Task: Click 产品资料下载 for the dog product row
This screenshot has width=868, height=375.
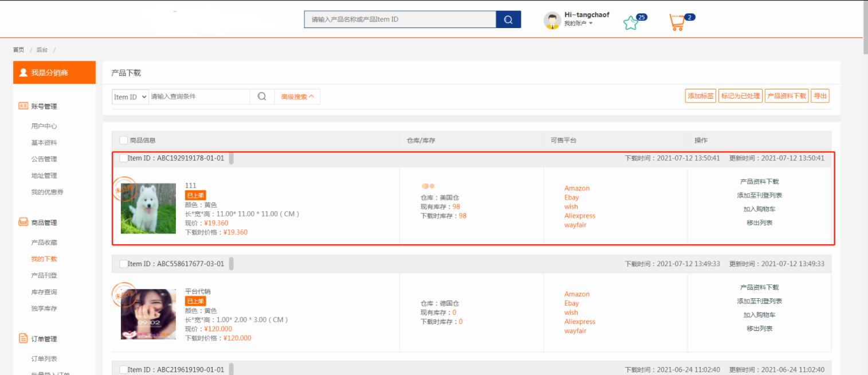Action: click(x=760, y=182)
